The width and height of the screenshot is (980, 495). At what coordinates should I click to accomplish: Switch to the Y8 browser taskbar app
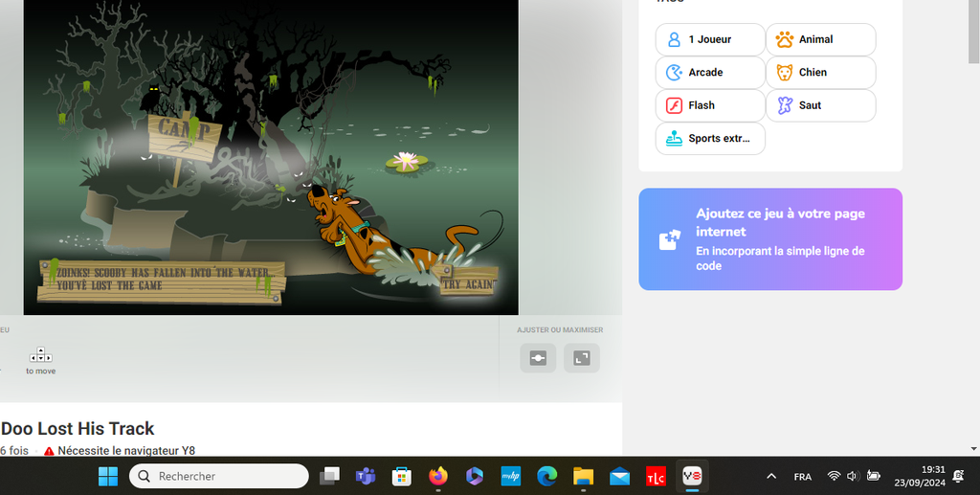pos(691,476)
